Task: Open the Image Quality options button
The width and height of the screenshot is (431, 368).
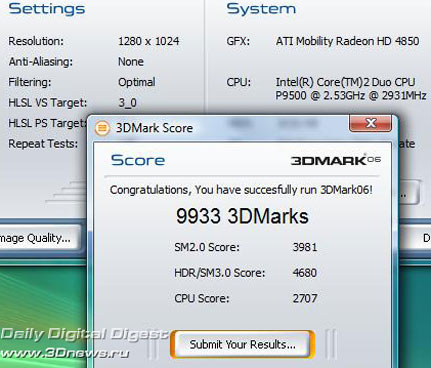Action: coord(39,238)
